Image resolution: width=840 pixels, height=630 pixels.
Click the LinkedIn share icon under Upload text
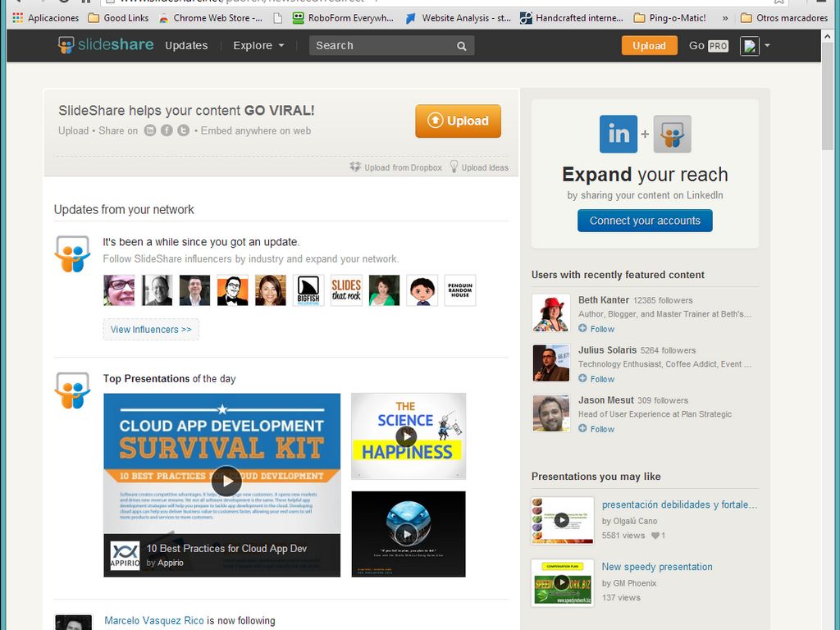pyautogui.click(x=150, y=130)
